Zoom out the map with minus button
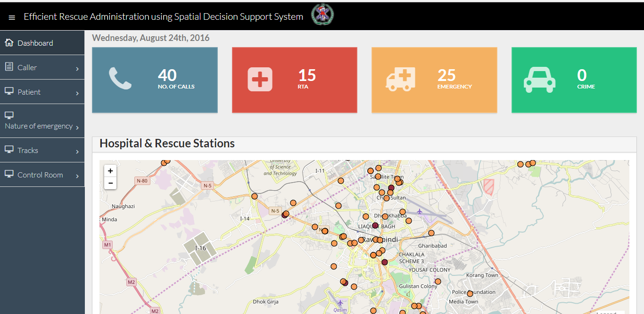 (x=110, y=183)
